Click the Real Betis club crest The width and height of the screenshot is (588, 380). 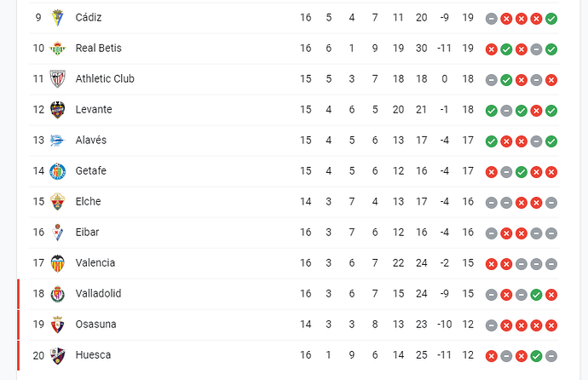coord(57,49)
